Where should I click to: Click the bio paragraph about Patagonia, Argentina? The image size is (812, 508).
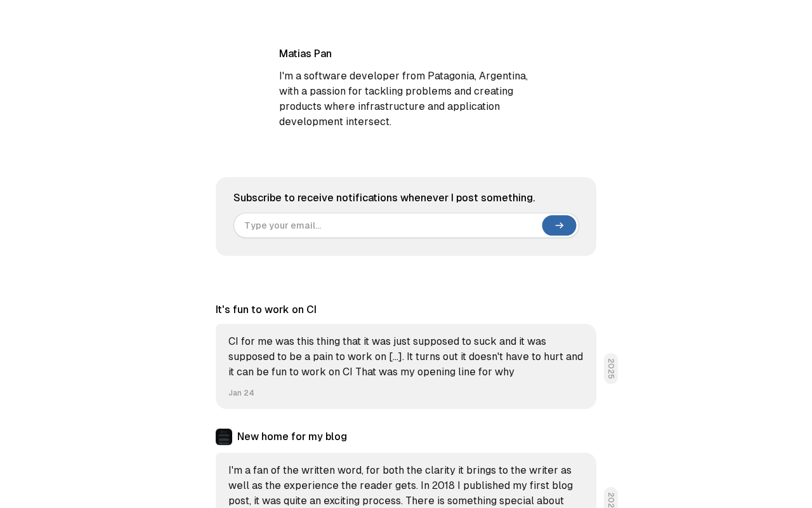point(403,98)
